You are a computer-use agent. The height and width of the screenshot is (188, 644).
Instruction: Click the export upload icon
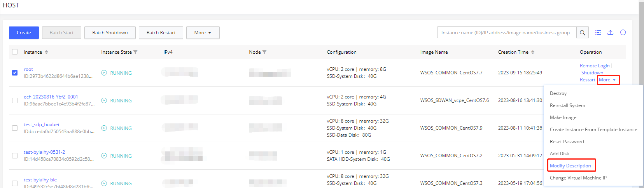tap(611, 33)
